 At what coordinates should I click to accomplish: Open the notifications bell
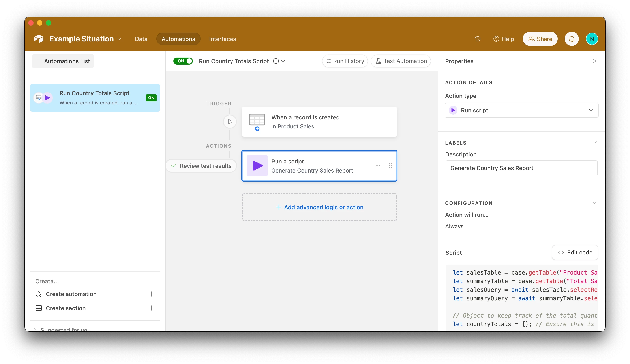click(x=572, y=39)
